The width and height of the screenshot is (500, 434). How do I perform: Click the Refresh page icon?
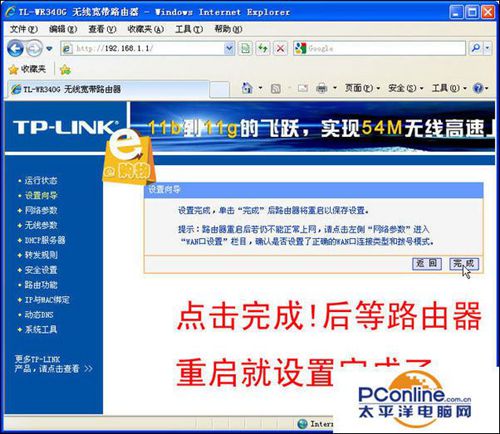pyautogui.click(x=263, y=49)
